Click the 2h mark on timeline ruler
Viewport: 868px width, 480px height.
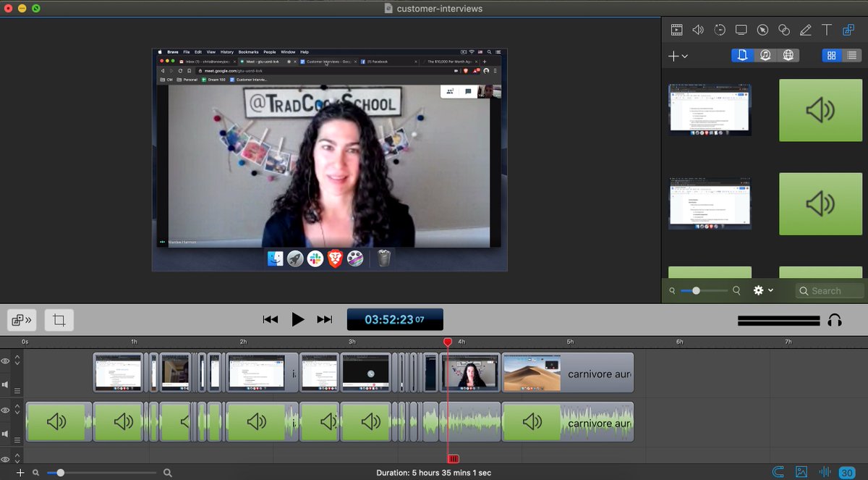click(x=243, y=342)
